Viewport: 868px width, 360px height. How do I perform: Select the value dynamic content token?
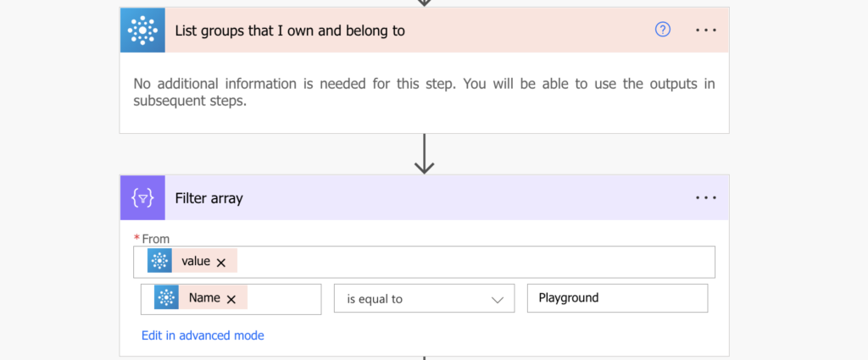[196, 261]
